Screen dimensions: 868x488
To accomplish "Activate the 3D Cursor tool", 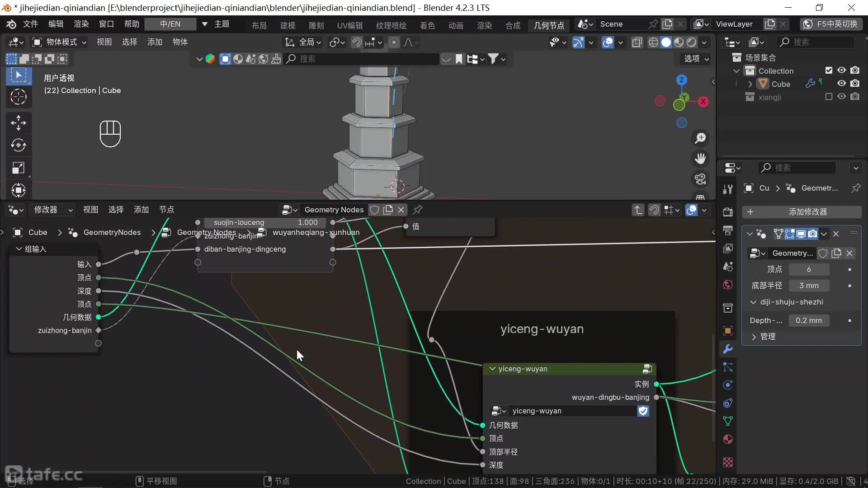I will (18, 97).
